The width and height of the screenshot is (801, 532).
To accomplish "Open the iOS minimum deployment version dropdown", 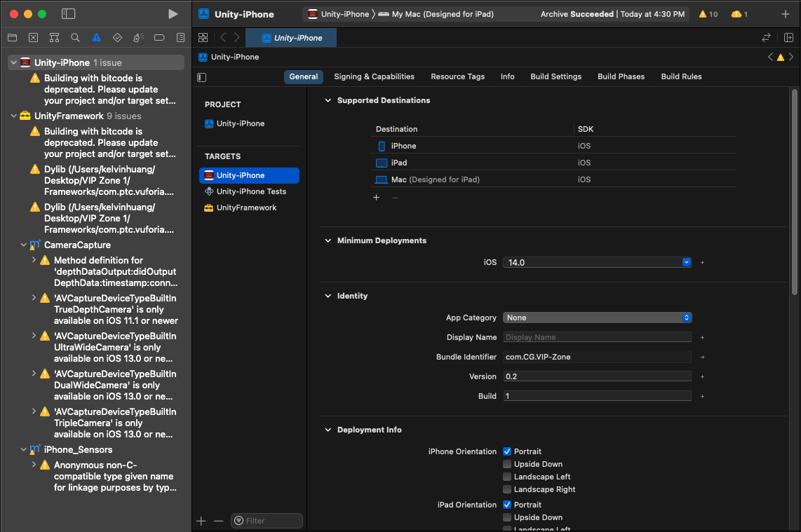I will pos(597,262).
